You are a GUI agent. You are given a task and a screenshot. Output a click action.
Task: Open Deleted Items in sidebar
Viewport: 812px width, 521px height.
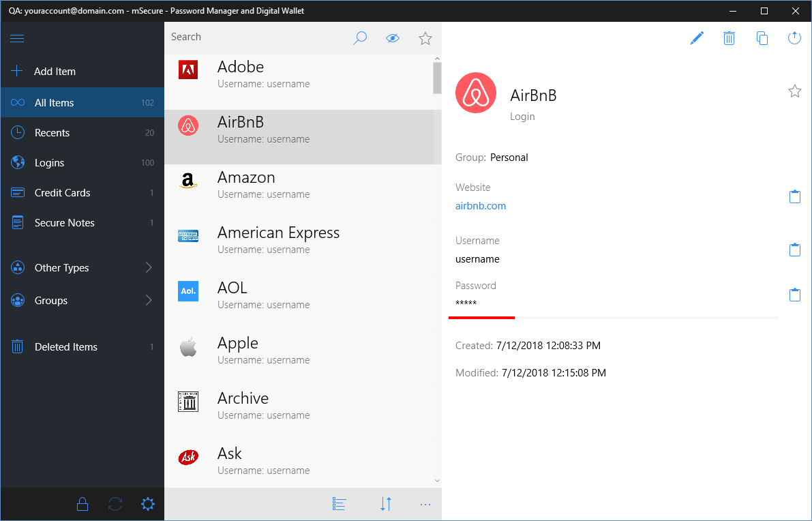(82, 347)
